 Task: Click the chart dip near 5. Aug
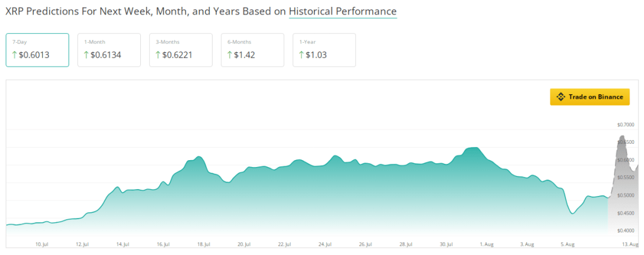(572, 213)
